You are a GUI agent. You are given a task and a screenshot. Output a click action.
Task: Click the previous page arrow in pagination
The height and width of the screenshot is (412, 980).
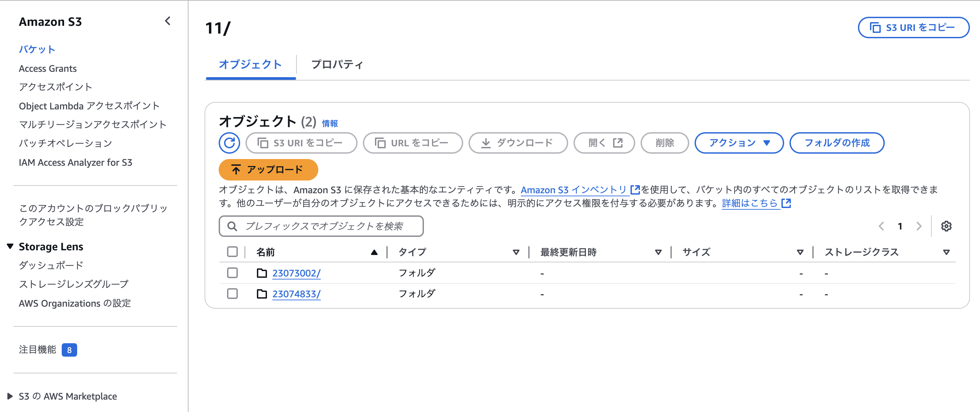point(881,226)
